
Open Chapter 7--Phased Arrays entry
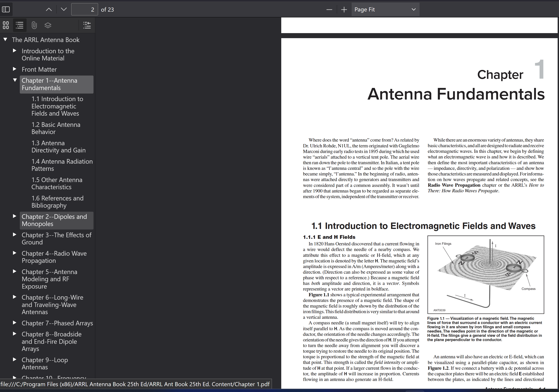coord(57,323)
